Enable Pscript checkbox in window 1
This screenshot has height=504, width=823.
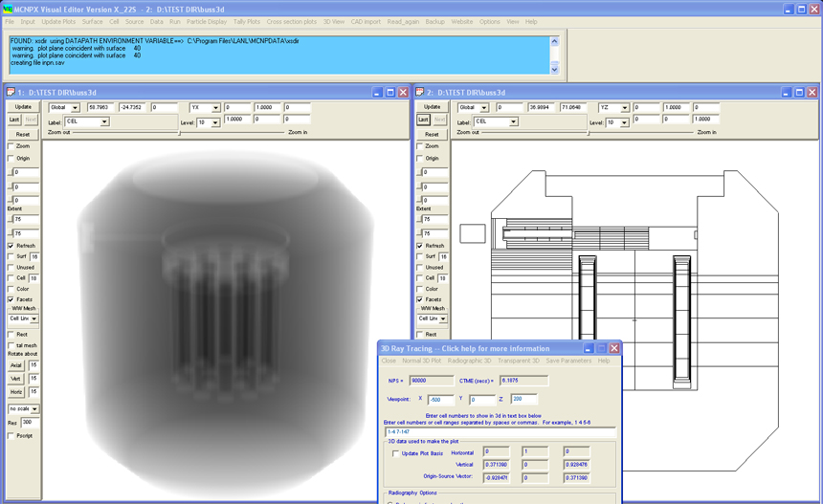(x=11, y=436)
